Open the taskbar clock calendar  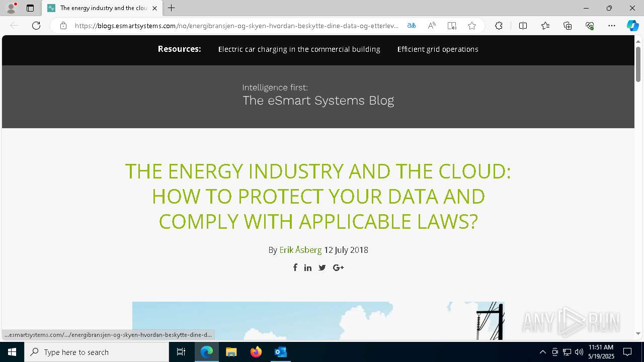[x=601, y=352]
